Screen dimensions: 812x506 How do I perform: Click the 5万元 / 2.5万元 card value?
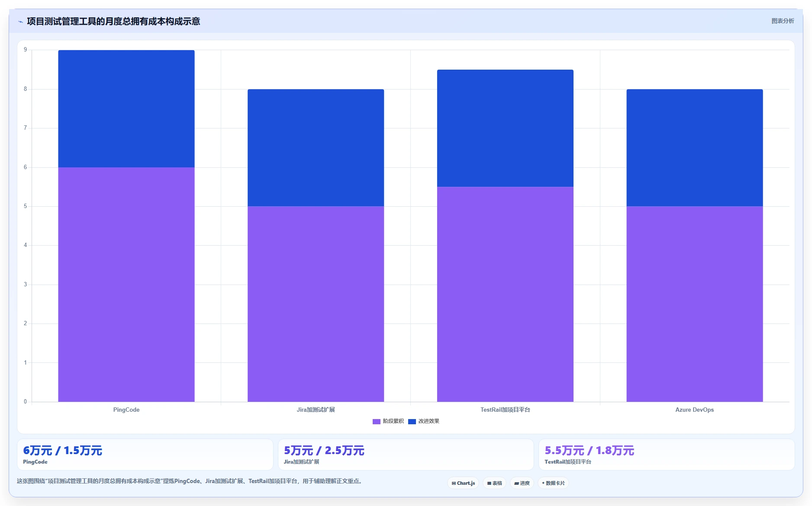324,451
